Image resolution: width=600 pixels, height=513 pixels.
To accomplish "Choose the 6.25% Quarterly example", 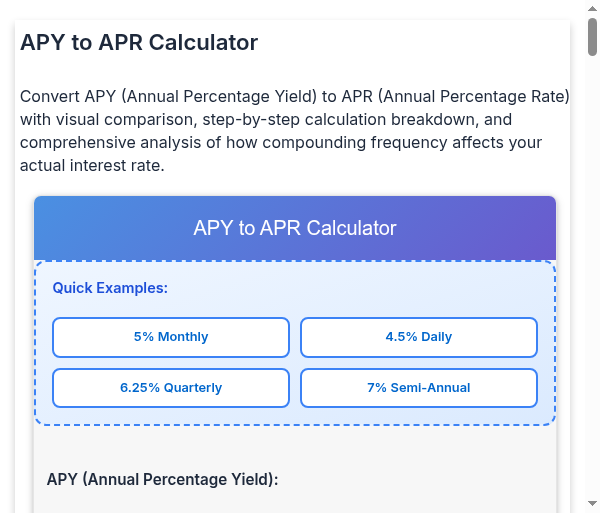I will [x=171, y=388].
